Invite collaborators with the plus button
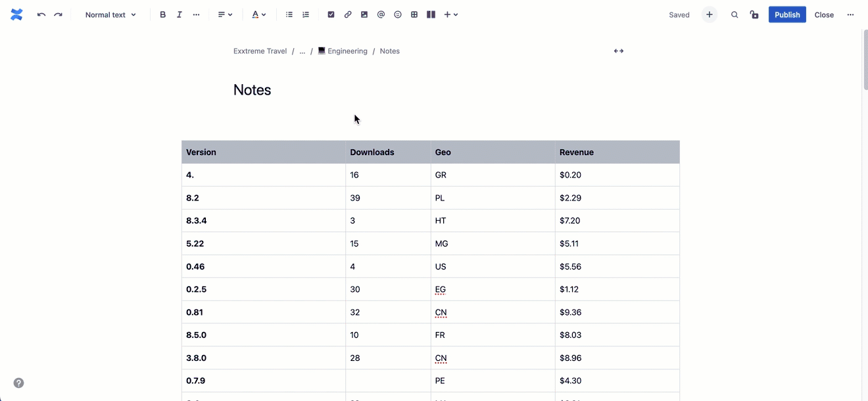Viewport: 868px width, 401px height. [x=710, y=14]
